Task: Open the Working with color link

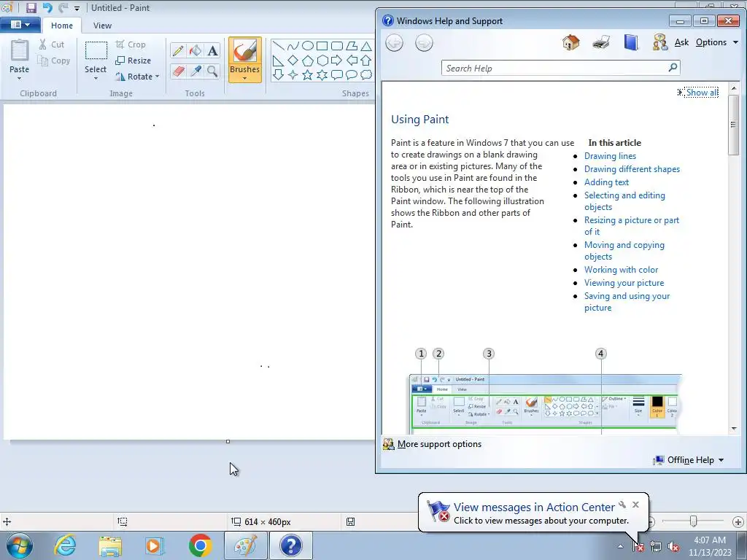Action: click(x=621, y=270)
